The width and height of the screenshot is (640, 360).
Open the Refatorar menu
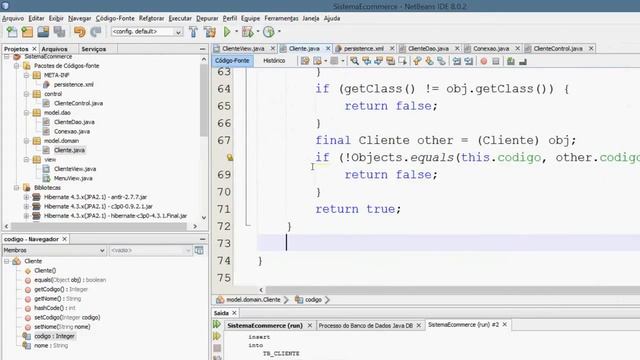151,18
